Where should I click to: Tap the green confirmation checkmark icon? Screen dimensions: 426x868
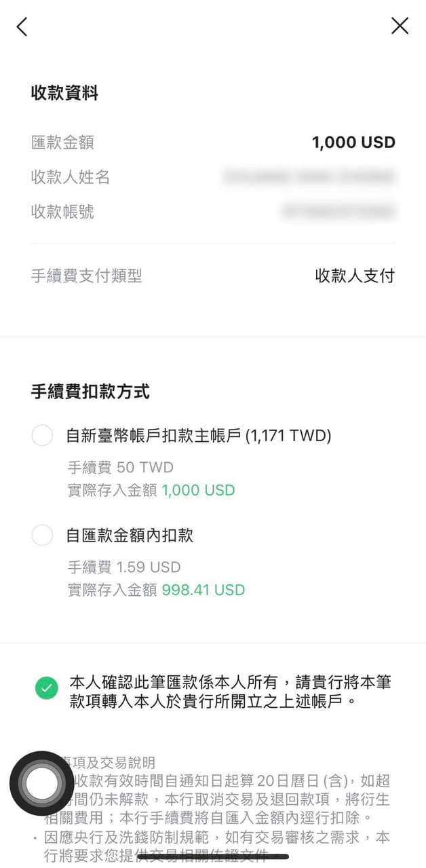tap(43, 687)
